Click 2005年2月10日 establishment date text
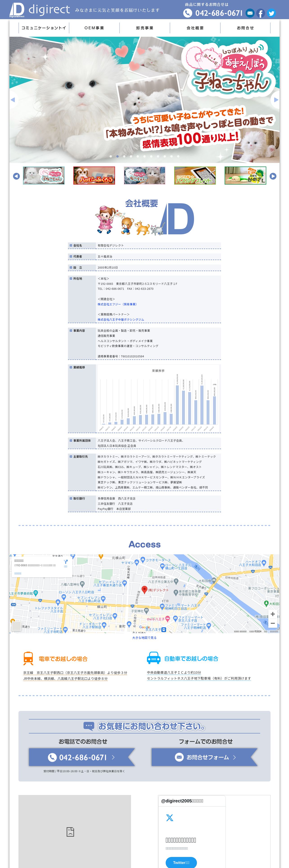The width and height of the screenshot is (289, 868). [108, 267]
